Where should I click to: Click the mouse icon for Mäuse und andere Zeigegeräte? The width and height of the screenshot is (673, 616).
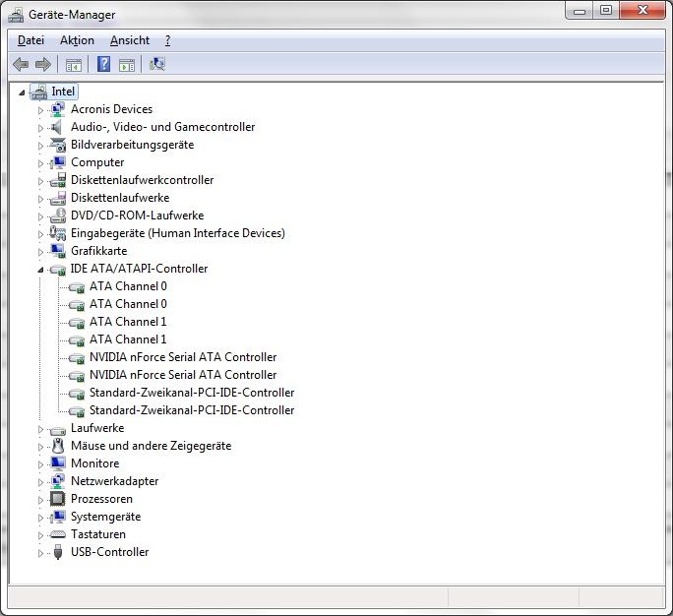57,446
